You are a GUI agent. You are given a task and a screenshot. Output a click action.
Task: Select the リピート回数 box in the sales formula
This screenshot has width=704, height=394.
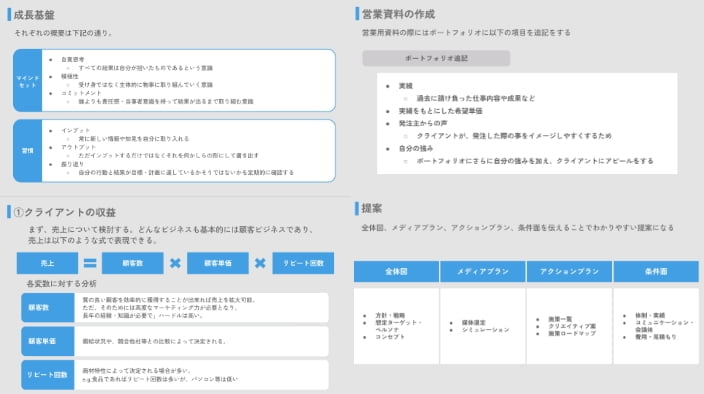pyautogui.click(x=303, y=263)
